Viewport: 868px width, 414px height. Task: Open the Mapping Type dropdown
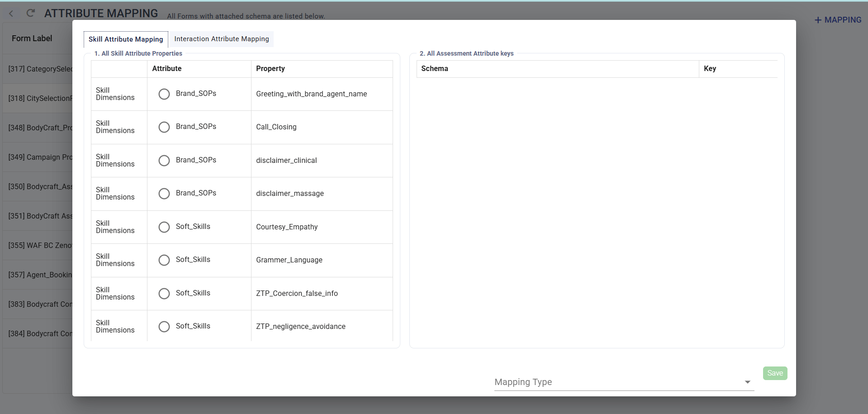(624, 382)
